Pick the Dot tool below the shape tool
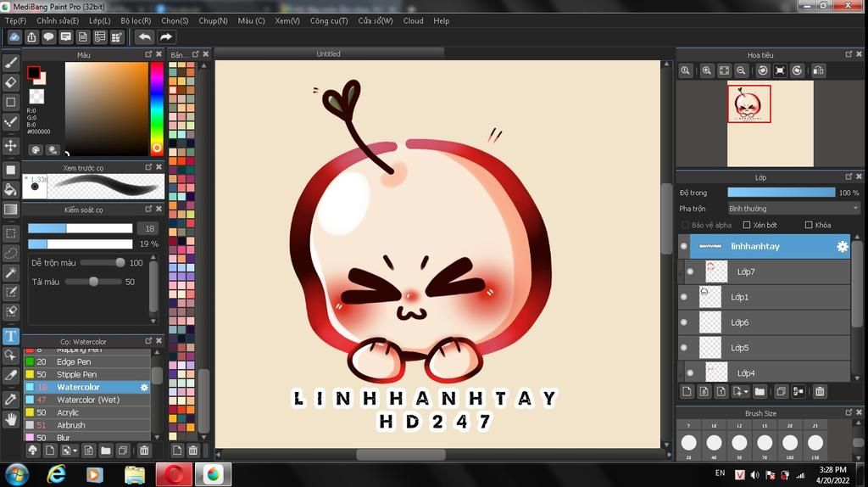The image size is (868, 487). pos(10,122)
